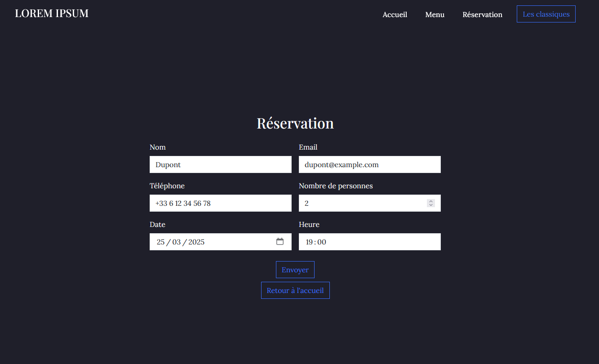Open the calendar picker in Date field
599x364 pixels.
280,242
